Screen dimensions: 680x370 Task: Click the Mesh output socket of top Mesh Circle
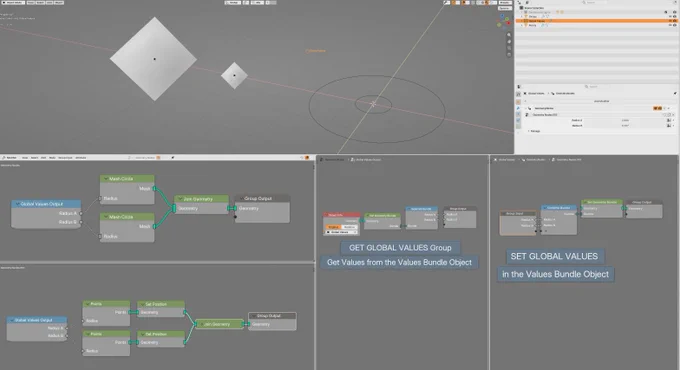coord(155,189)
